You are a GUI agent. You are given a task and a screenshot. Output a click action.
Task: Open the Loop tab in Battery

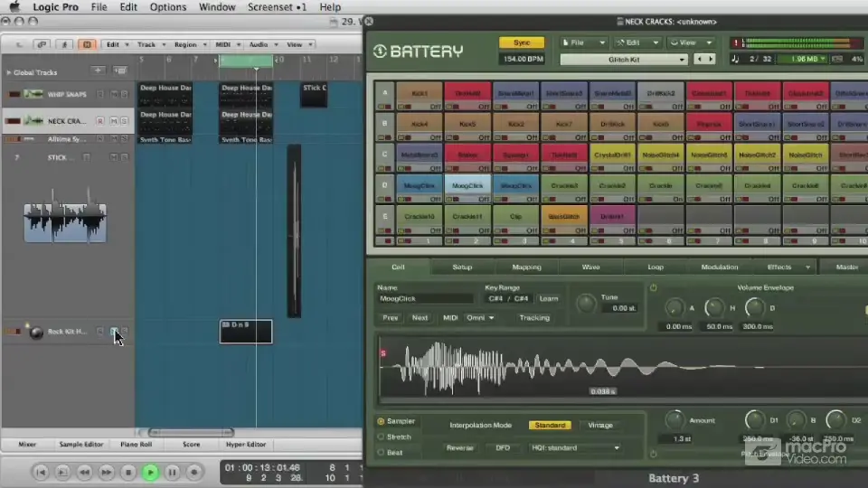pos(656,267)
